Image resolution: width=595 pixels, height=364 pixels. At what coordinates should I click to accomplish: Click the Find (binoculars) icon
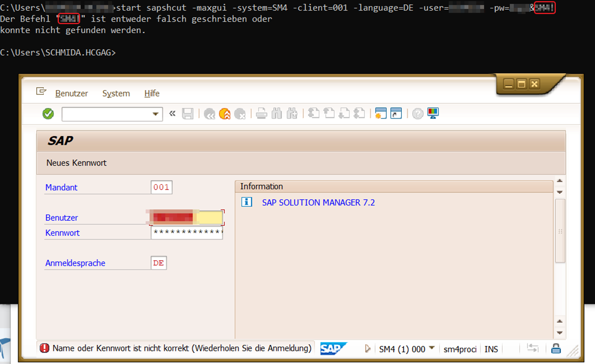point(276,113)
